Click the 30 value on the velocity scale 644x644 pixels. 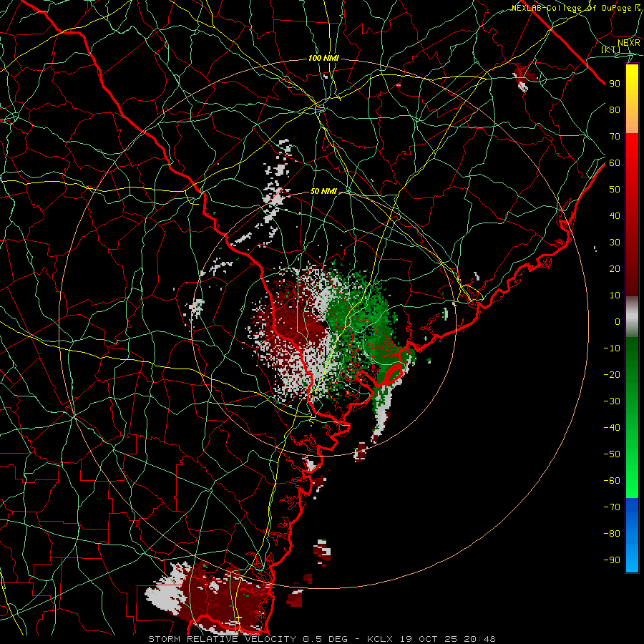point(615,243)
